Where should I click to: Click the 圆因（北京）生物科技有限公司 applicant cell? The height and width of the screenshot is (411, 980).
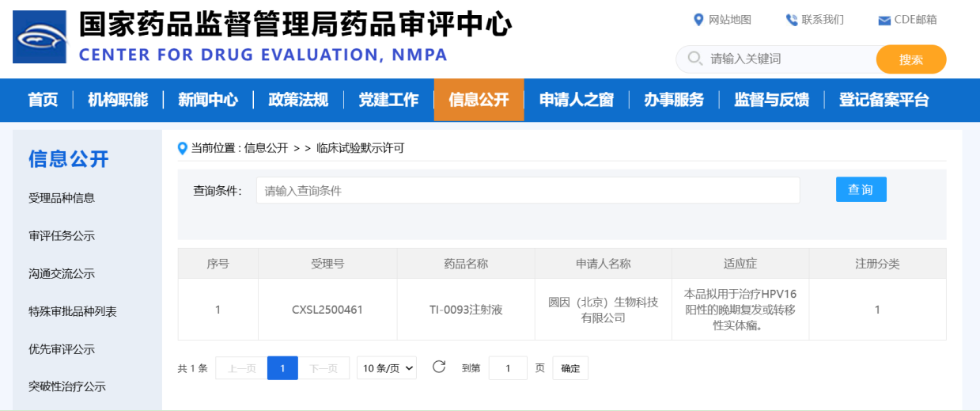[604, 310]
